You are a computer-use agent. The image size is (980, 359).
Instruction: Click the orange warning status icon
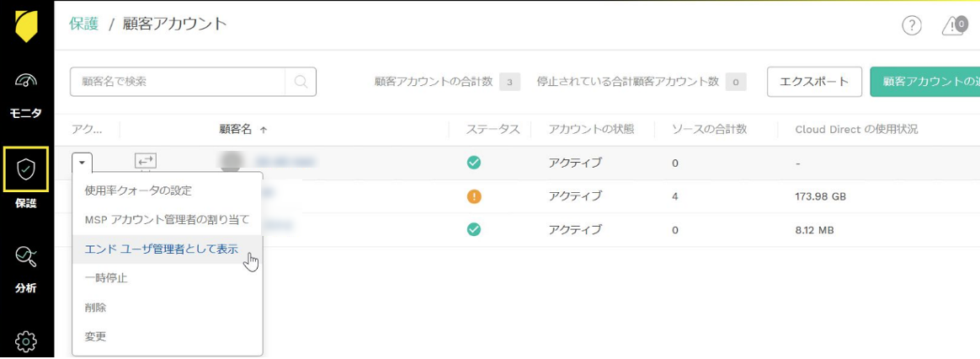(x=473, y=196)
